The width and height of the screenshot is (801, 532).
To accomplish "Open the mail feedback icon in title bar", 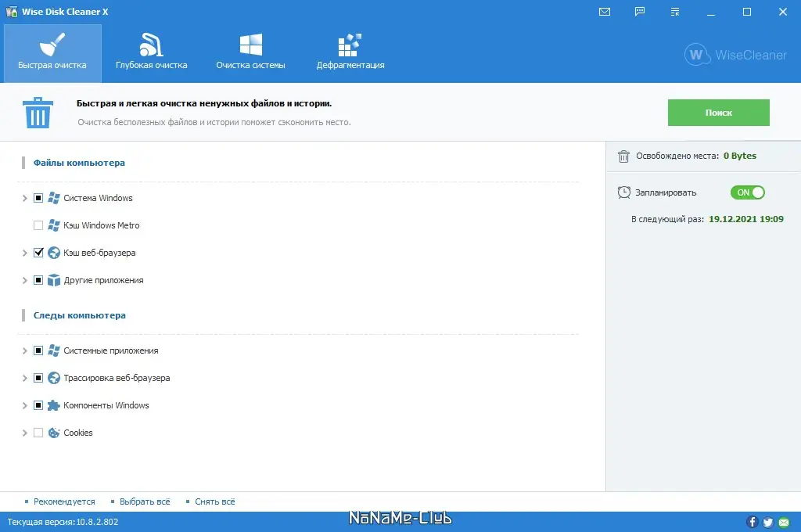I will click(605, 12).
